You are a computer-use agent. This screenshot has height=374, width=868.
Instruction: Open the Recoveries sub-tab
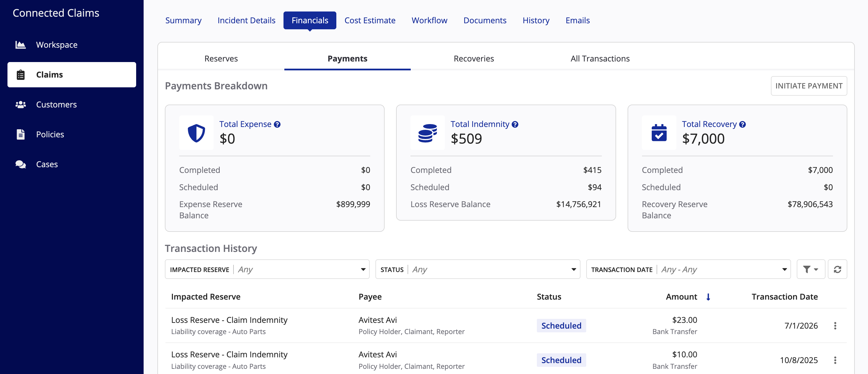474,59
